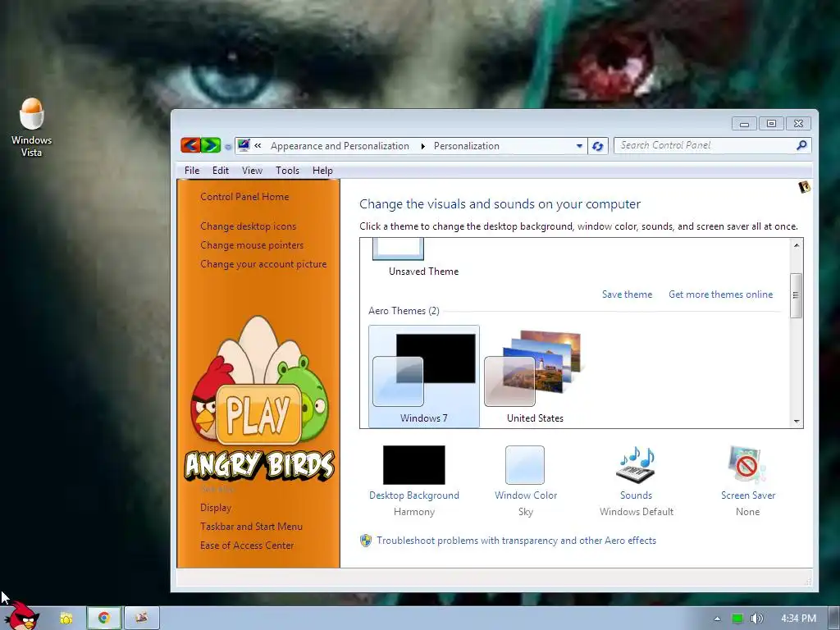This screenshot has width=840, height=630.
Task: Show hidden tray icons arrow
Action: pos(717,619)
